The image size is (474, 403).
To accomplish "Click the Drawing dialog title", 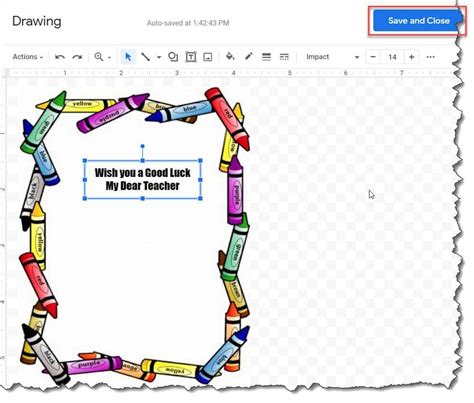I will tap(37, 21).
